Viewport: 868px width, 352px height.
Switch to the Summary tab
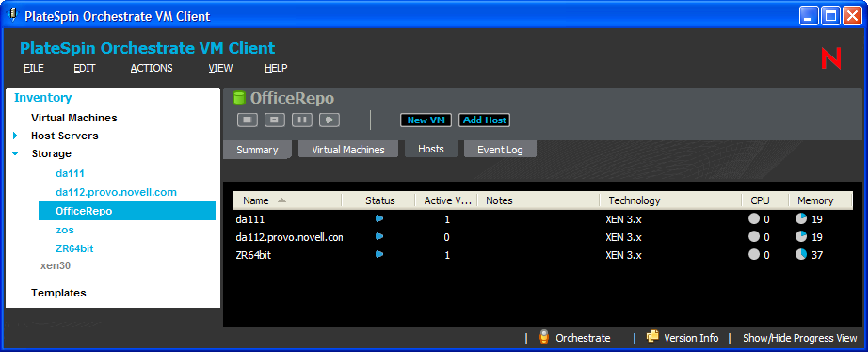pyautogui.click(x=257, y=150)
